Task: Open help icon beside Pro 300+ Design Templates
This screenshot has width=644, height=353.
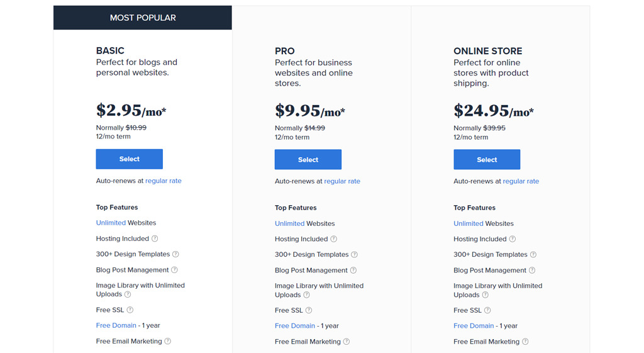Action: [x=355, y=254]
